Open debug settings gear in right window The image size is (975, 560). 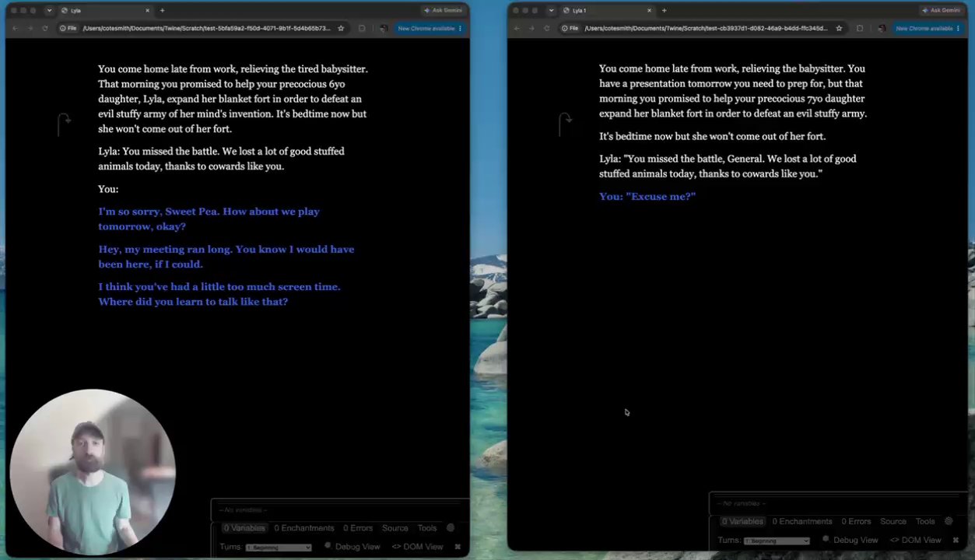click(949, 521)
